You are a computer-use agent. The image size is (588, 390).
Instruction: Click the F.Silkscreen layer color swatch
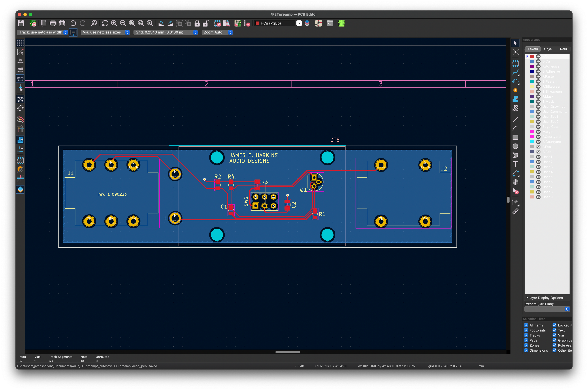[x=532, y=87]
